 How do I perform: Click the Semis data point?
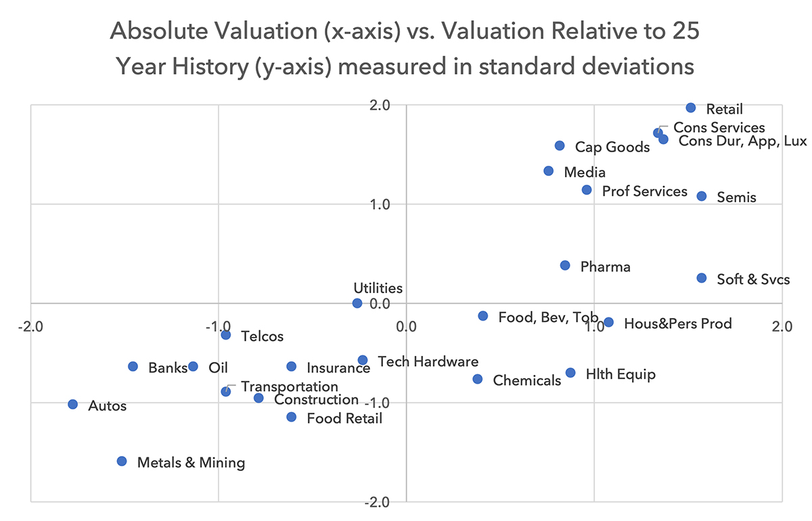702,196
